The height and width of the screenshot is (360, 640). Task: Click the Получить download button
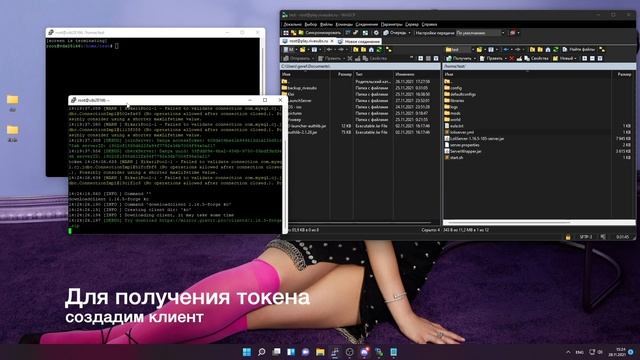pyautogui.click(x=459, y=58)
